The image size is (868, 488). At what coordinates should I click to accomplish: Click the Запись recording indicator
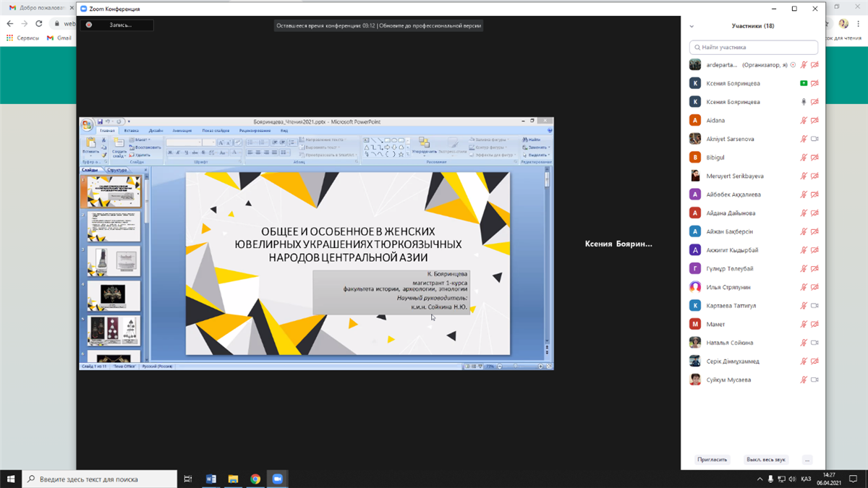tap(116, 25)
